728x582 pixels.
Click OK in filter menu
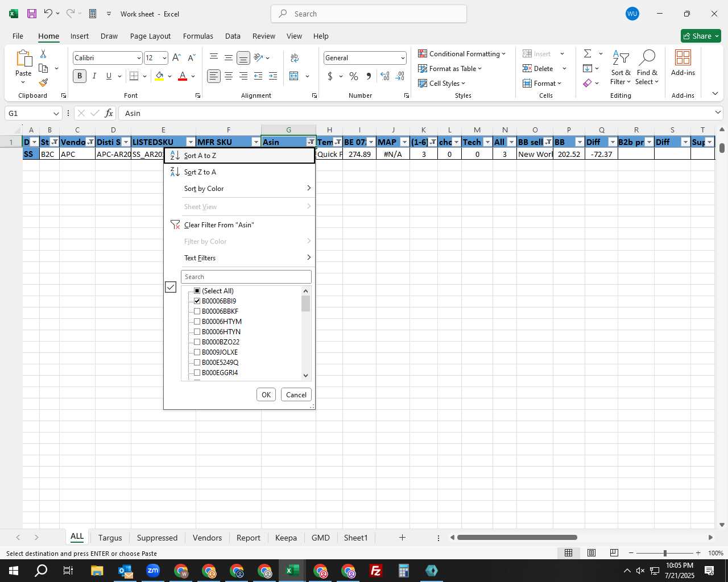pos(266,395)
